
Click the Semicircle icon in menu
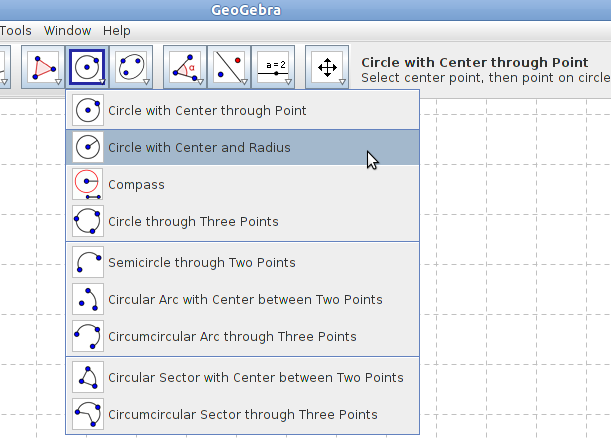(88, 262)
